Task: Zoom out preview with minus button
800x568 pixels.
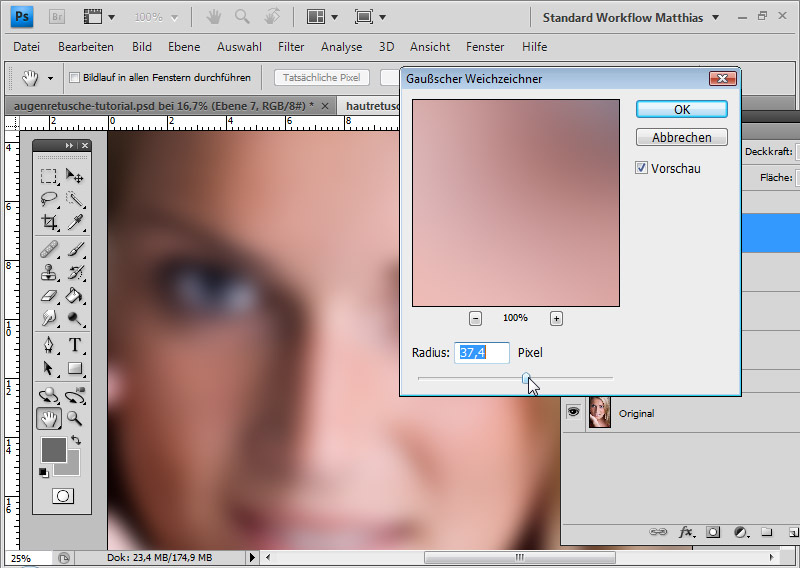Action: (x=475, y=318)
